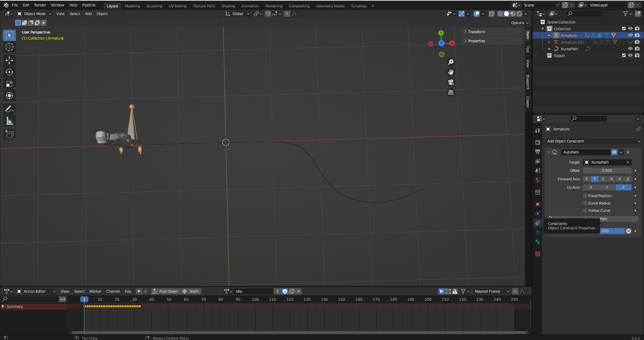Click the Push Down button

(x=165, y=291)
